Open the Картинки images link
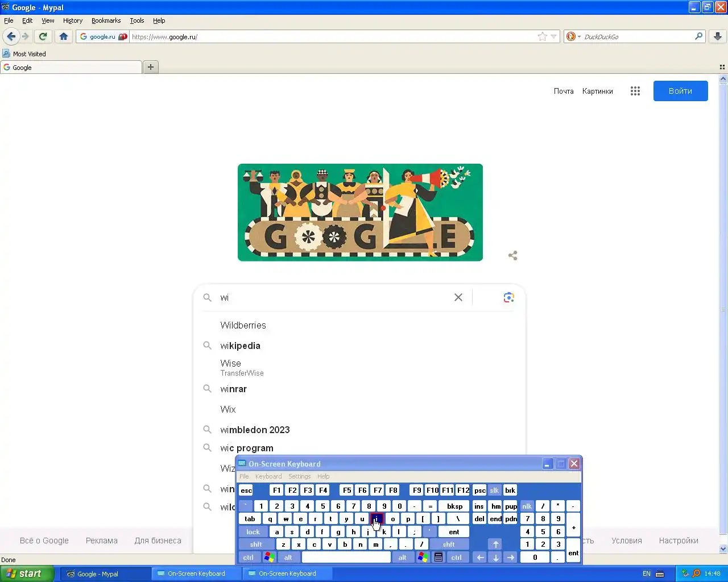728x582 pixels. (598, 91)
